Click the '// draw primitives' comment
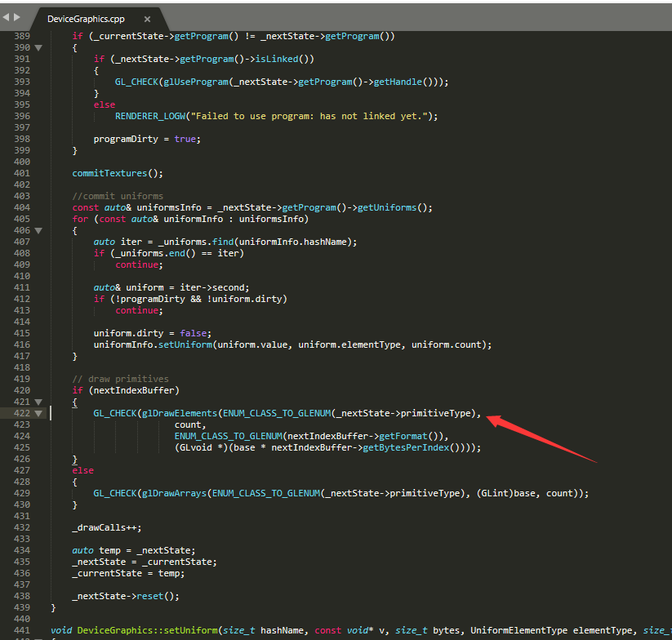The image size is (672, 640). pos(120,379)
